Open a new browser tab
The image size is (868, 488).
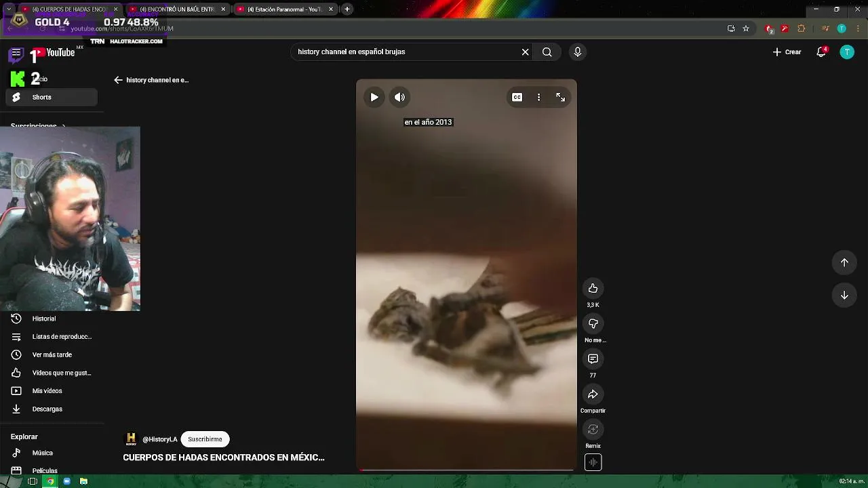(x=347, y=9)
